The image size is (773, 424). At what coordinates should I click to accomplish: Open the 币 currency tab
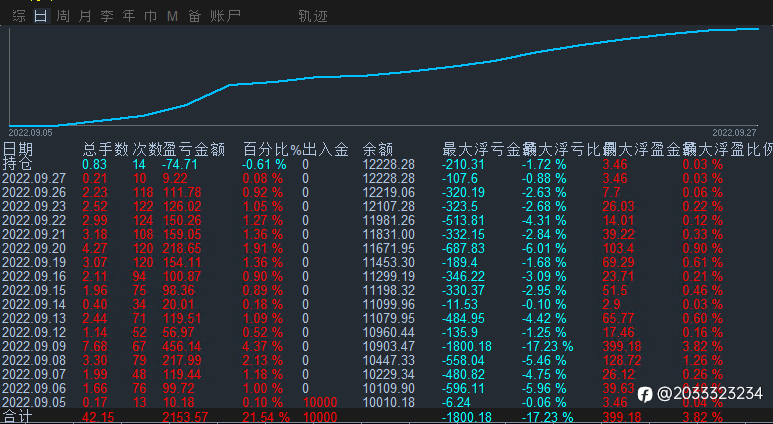(x=150, y=16)
